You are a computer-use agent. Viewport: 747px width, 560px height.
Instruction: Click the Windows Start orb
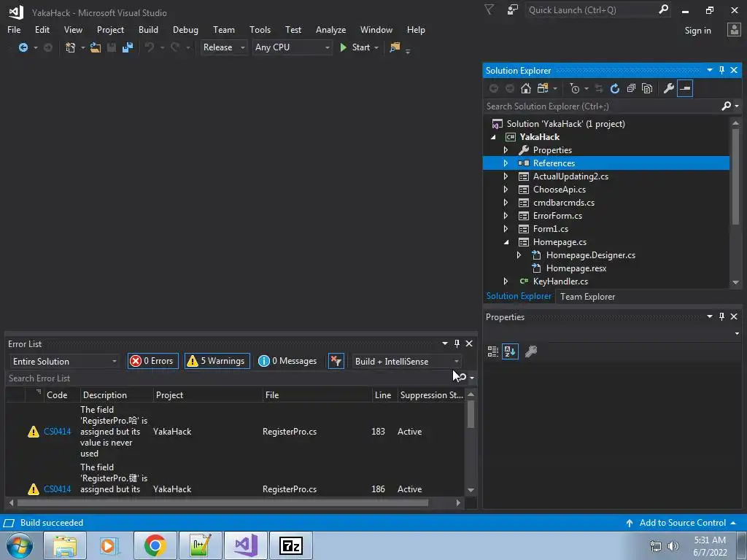click(19, 545)
